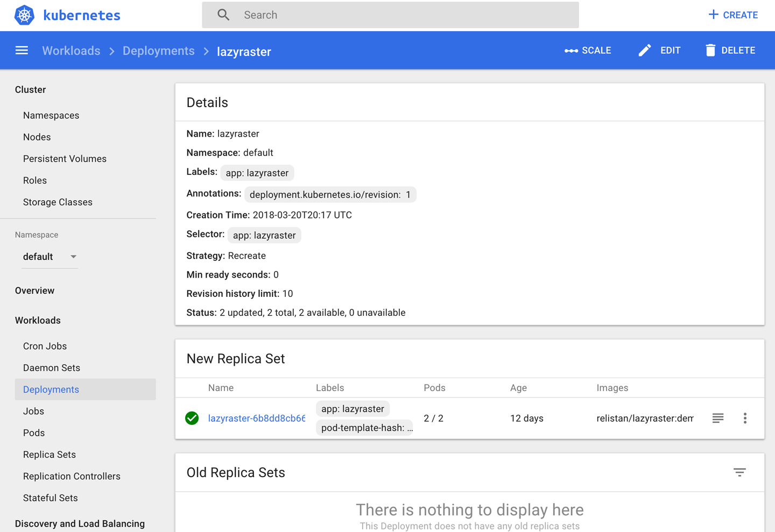The height and width of the screenshot is (532, 775).
Task: Select Stateful Sets in the sidebar
Action: click(x=50, y=498)
